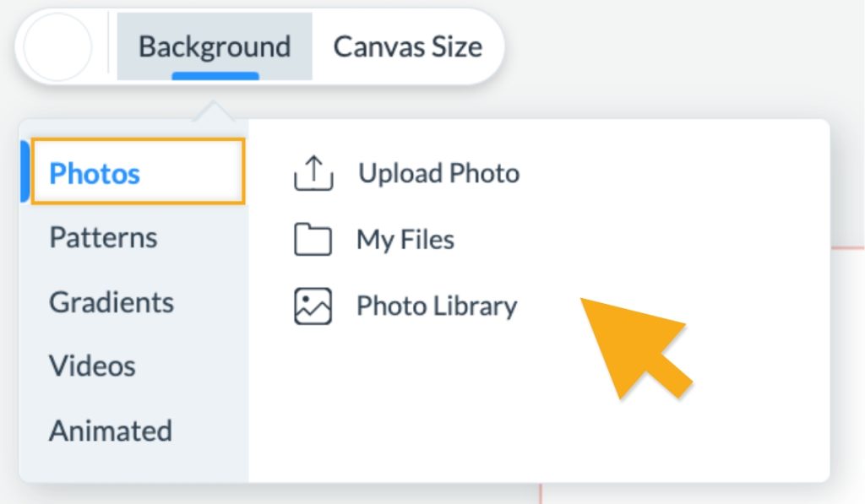Click the white background color swatch

(57, 46)
